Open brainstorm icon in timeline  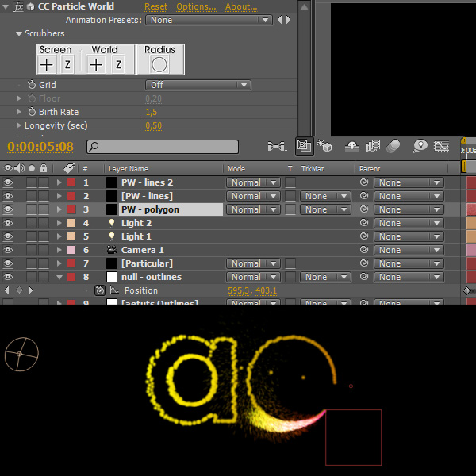point(420,146)
